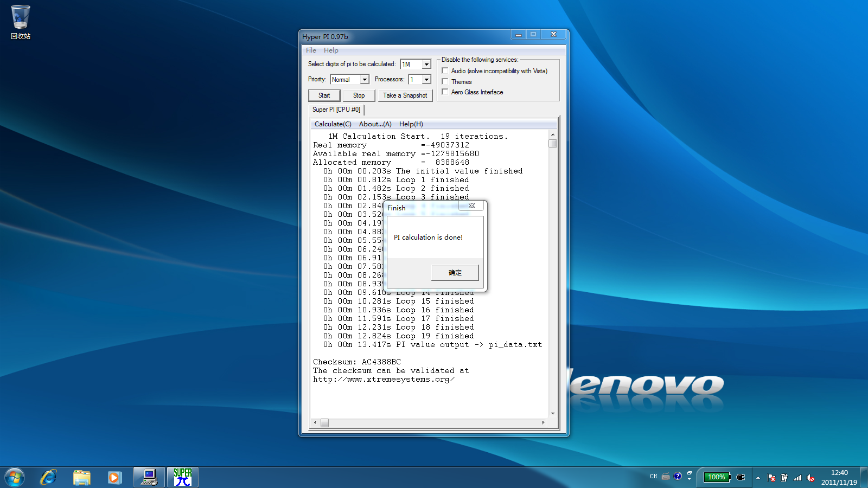Switch to the computer icon taskbar app

click(149, 477)
